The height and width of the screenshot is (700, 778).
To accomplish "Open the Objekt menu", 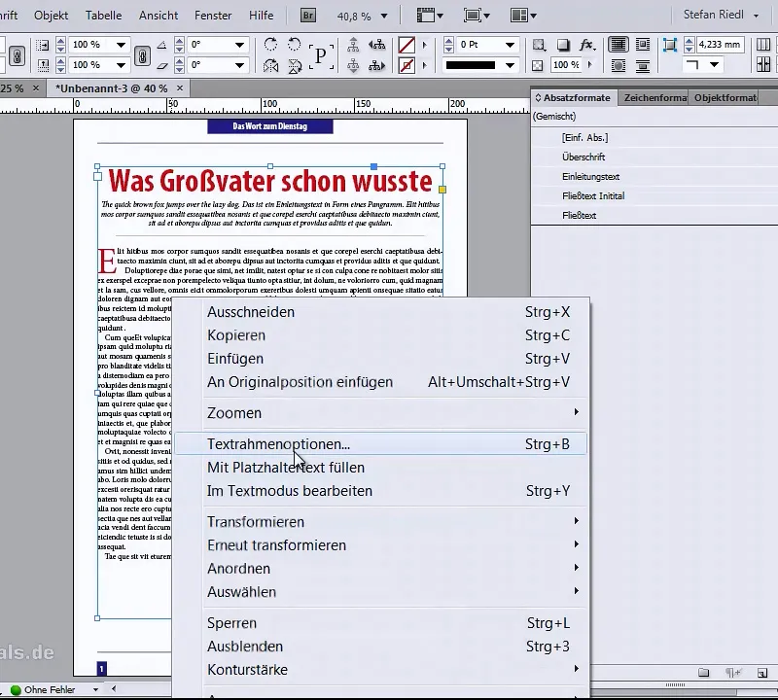I will pos(52,16).
